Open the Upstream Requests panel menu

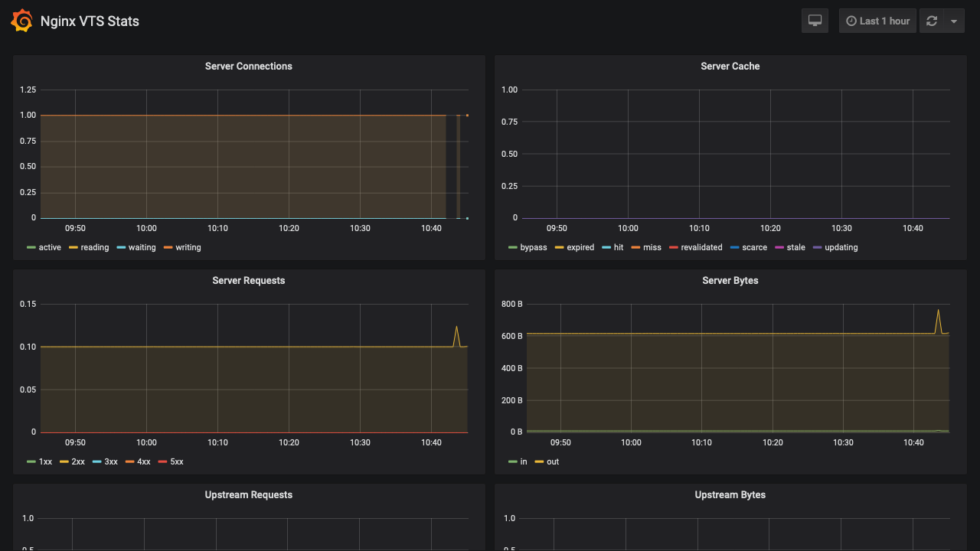248,494
